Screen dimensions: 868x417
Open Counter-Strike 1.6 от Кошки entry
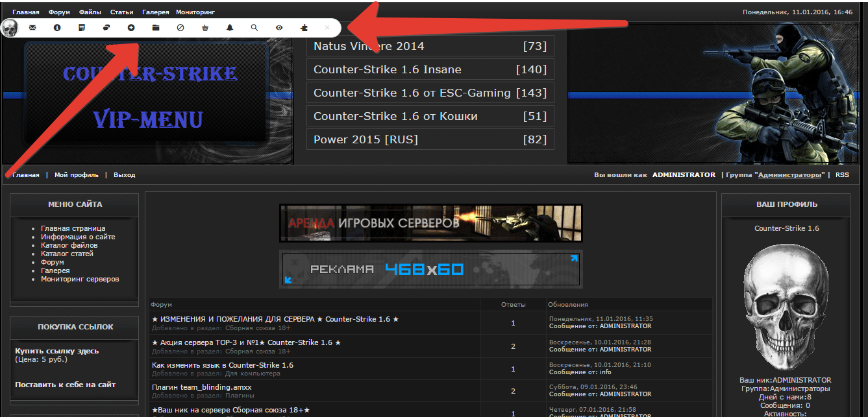(x=430, y=116)
